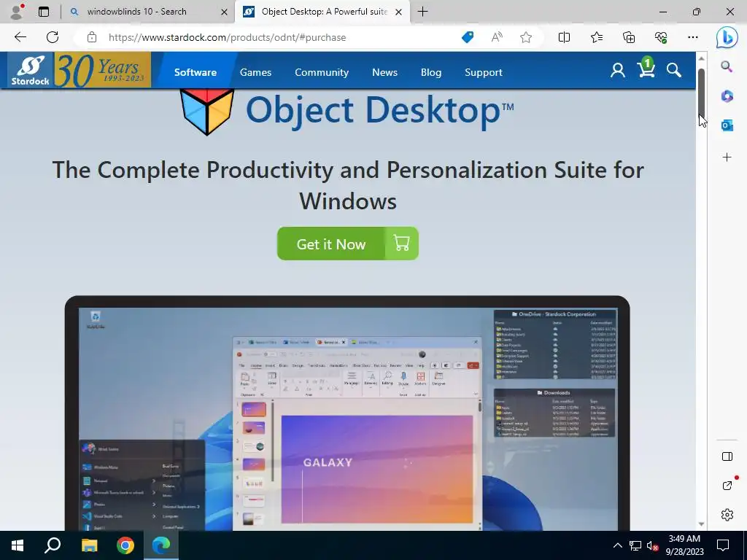This screenshot has width=747, height=560.
Task: Open the News menu item
Action: coord(384,72)
